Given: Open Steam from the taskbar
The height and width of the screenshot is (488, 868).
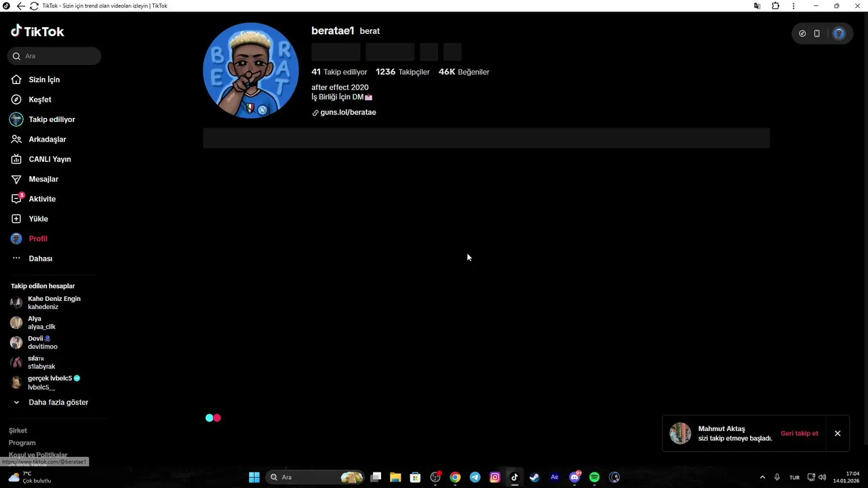Looking at the screenshot, I should [x=534, y=477].
